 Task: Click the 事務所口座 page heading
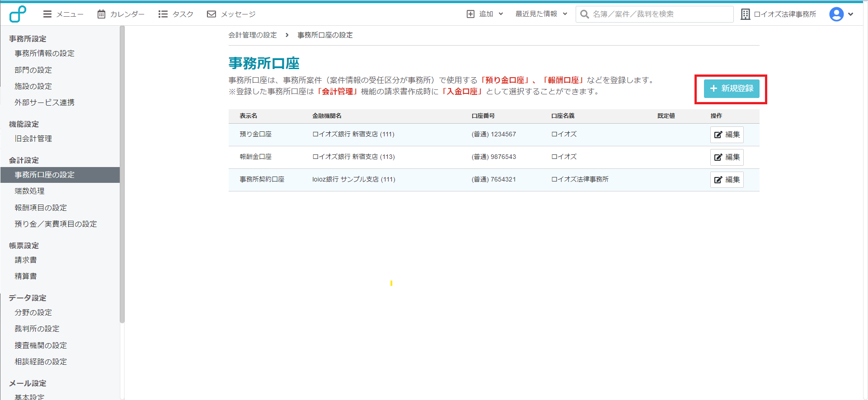[x=264, y=63]
